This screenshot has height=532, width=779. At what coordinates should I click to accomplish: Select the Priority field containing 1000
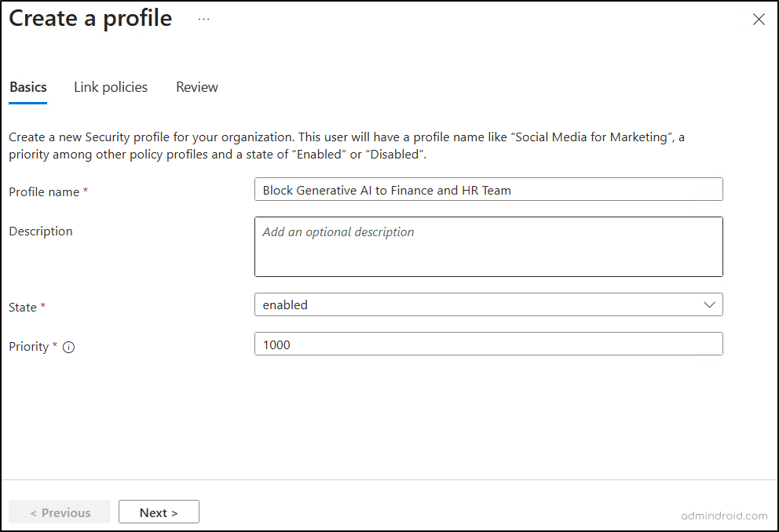[488, 344]
